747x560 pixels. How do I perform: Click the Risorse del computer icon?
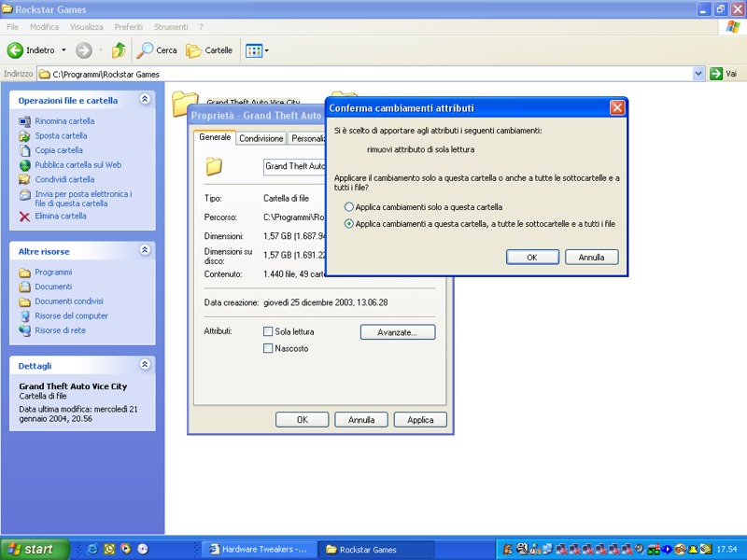click(x=25, y=316)
